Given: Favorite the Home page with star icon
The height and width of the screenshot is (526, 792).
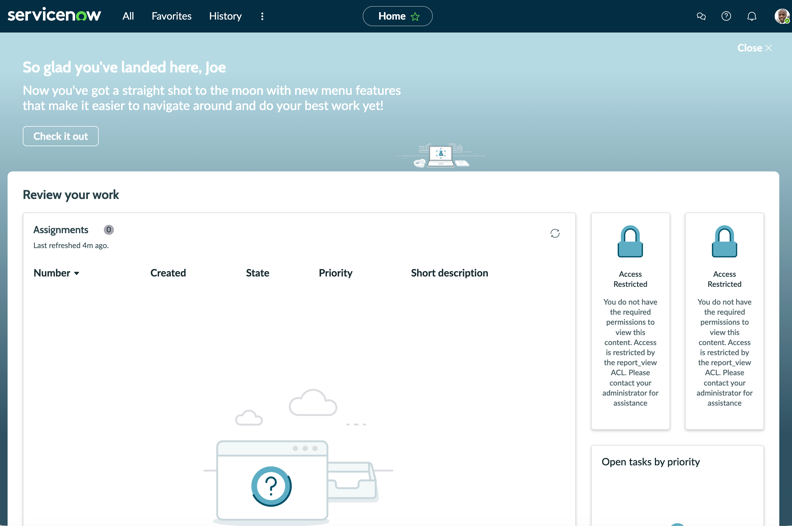Looking at the screenshot, I should [415, 17].
